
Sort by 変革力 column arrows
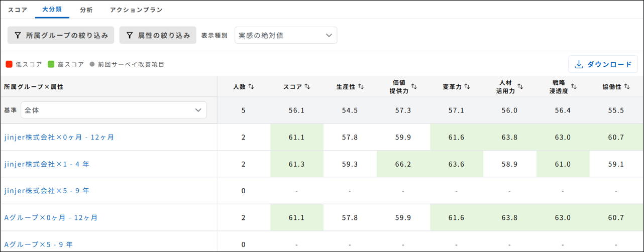467,87
